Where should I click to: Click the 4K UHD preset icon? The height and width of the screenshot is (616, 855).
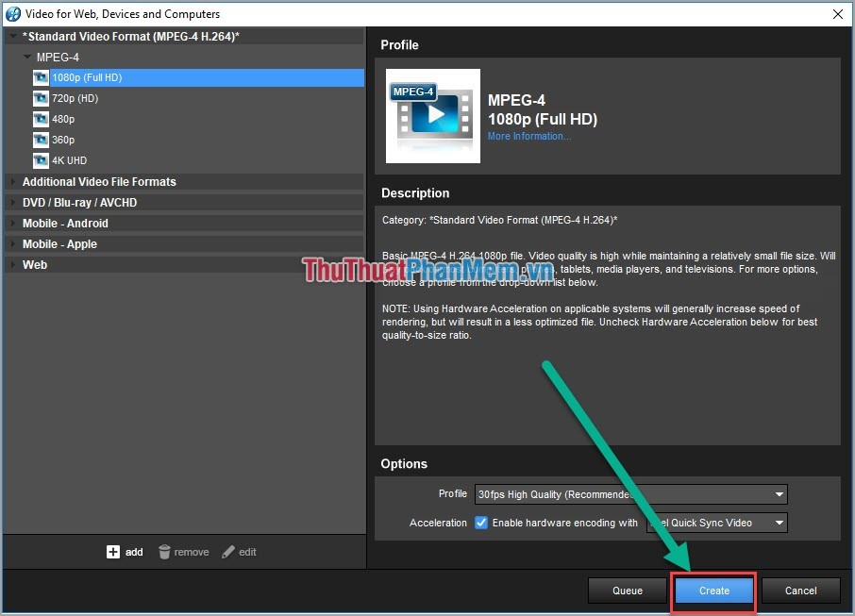click(40, 160)
